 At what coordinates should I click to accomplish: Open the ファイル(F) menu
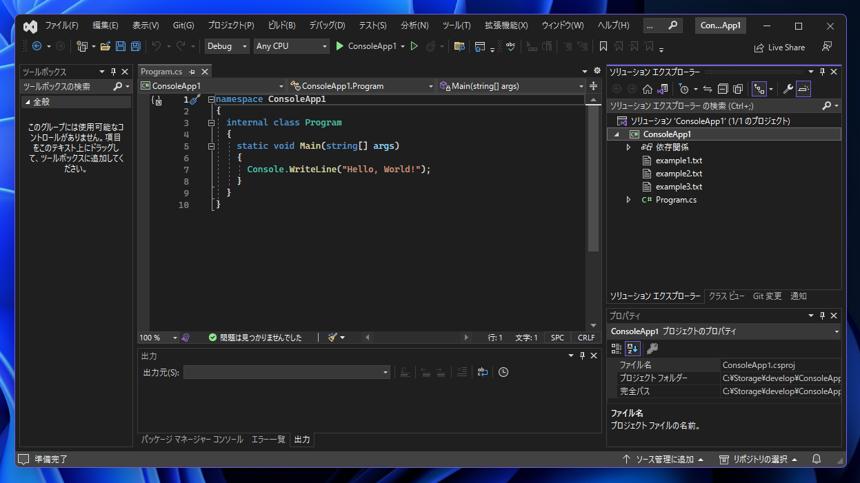(61, 25)
